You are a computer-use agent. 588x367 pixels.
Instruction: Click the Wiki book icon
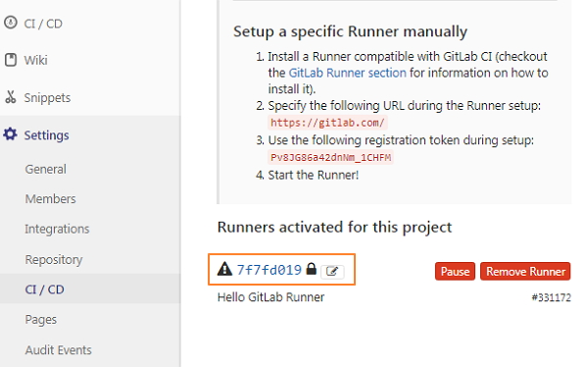coord(11,60)
